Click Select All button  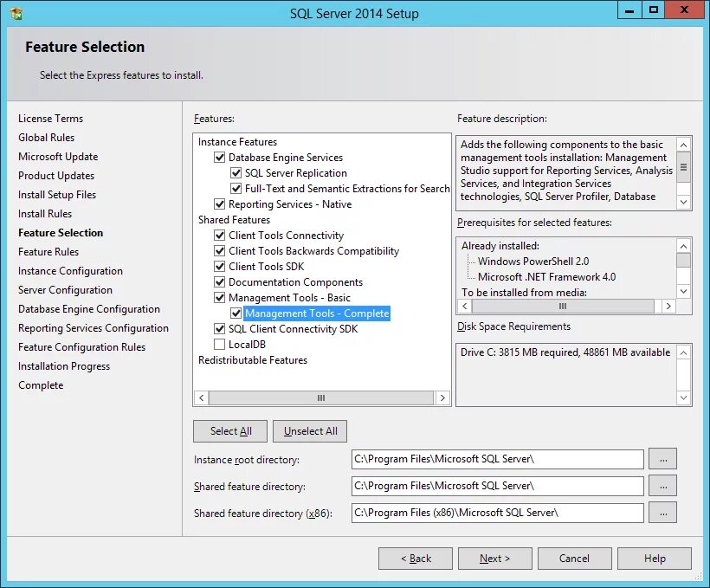tap(230, 431)
